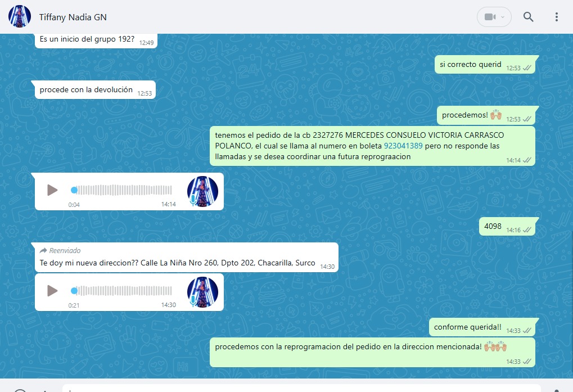Viewport: 573px width, 392px height.
Task: Open the three-dot chat menu
Action: [556, 17]
